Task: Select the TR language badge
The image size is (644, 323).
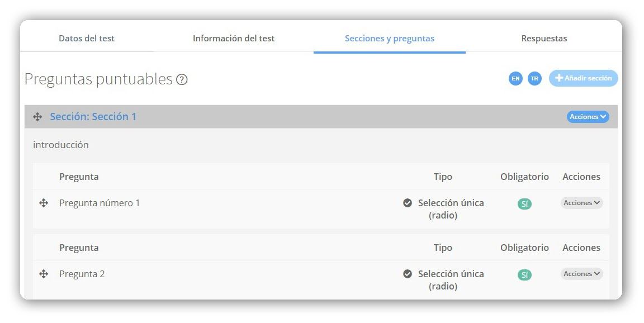Action: [x=534, y=78]
